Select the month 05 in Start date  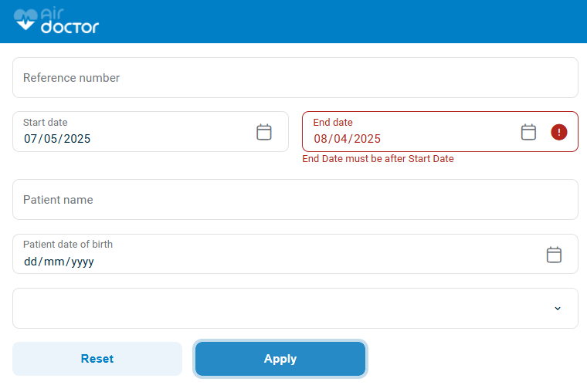click(x=50, y=139)
